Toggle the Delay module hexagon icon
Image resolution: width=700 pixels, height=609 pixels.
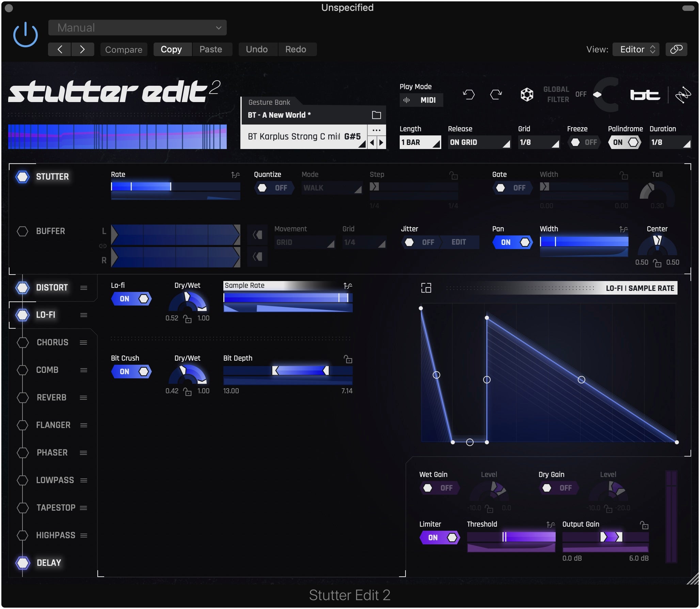coord(22,563)
